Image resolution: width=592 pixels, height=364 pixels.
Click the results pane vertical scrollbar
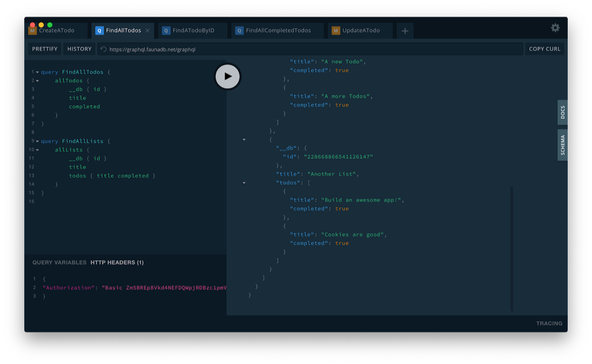pos(512,248)
